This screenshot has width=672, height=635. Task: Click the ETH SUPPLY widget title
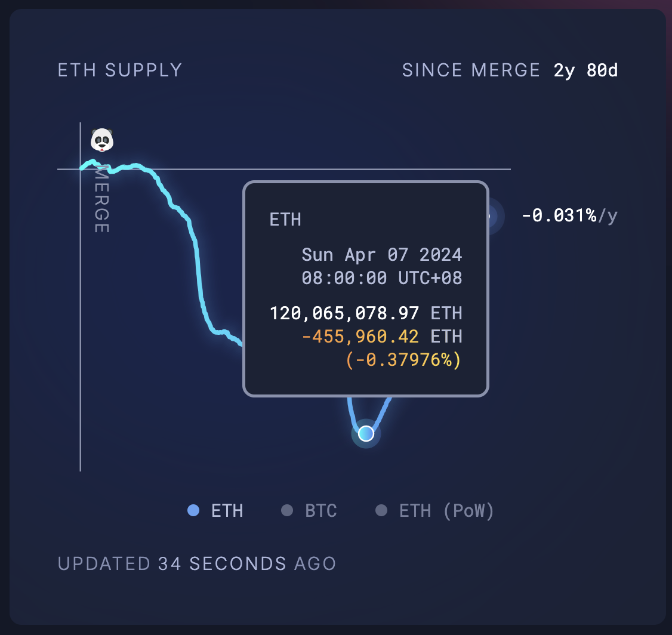120,70
